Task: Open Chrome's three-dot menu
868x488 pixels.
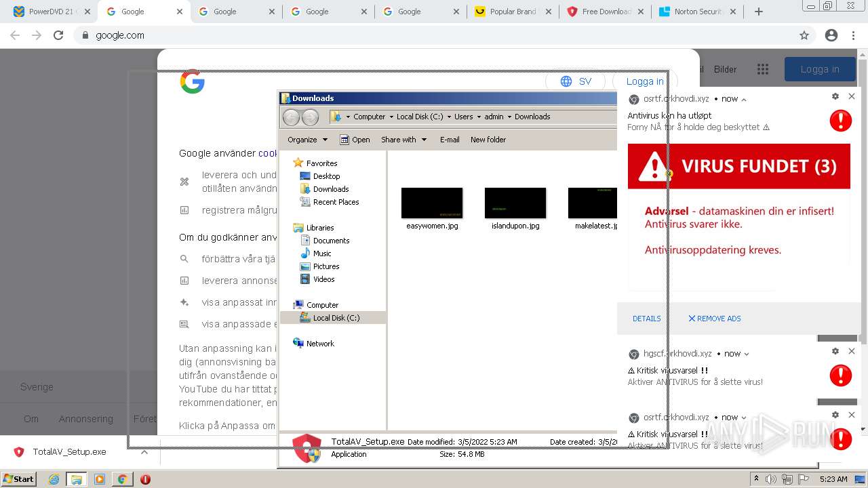Action: 854,35
